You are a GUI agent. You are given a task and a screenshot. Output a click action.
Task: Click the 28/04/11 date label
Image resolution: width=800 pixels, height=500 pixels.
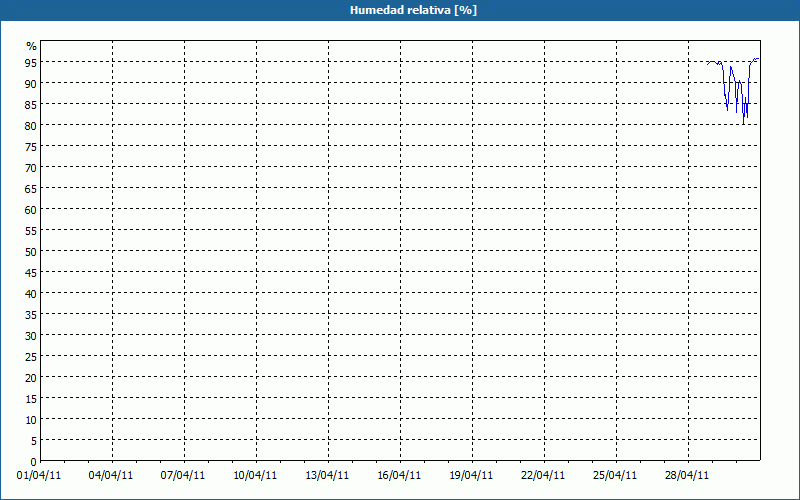pos(687,476)
